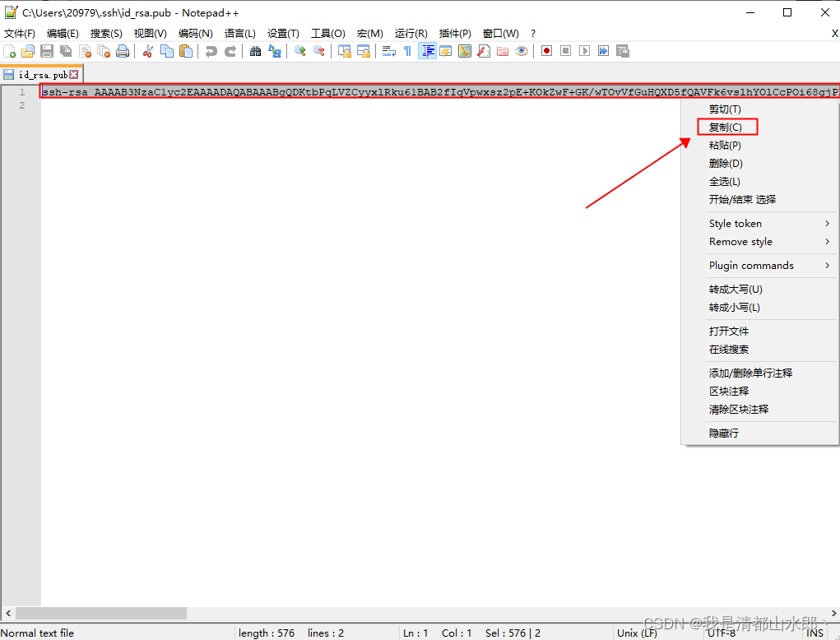840x640 pixels.
Task: Open the 工具(O) menu
Action: pos(328,34)
